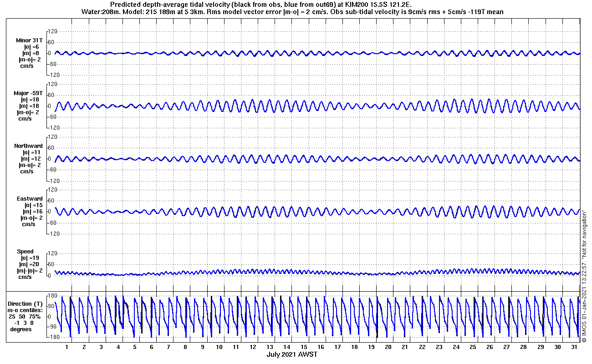The image size is (592, 364).
Task: Select the 'm-o centiles:' text
Action: [x=25, y=310]
